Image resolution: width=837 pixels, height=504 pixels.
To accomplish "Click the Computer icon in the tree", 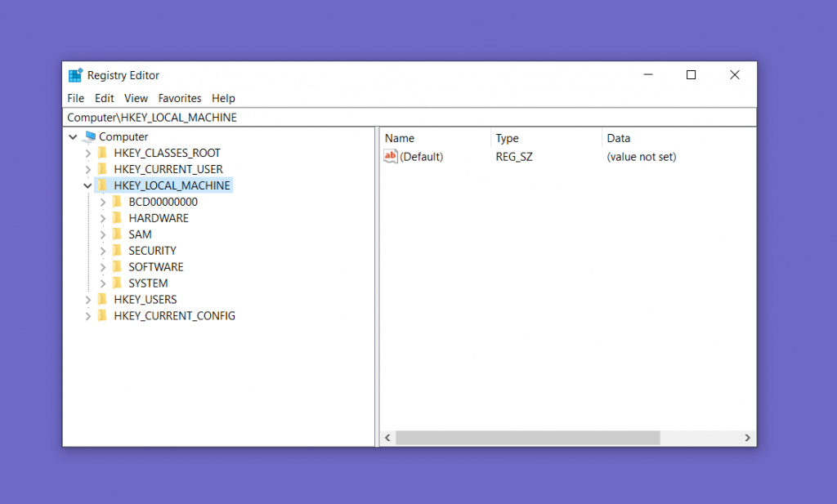I will coord(90,137).
